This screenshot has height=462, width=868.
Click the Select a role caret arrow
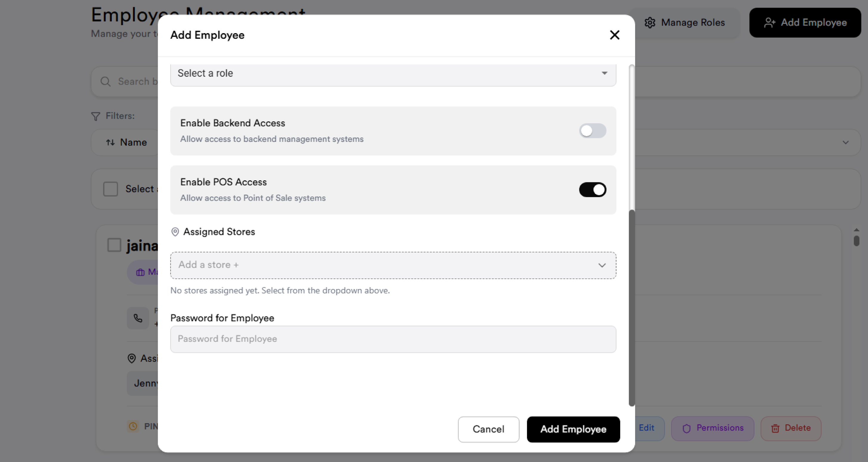[605, 73]
